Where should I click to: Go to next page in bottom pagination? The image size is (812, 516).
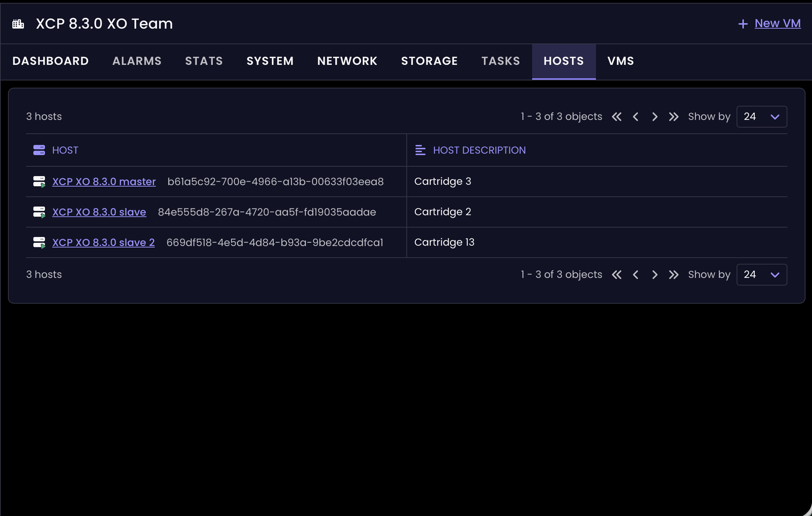[x=655, y=275]
